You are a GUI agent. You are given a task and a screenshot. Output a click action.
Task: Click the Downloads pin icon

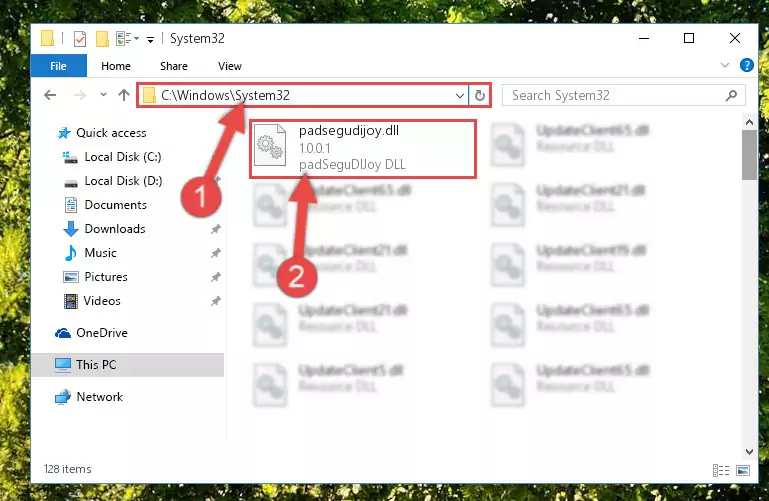coord(215,229)
